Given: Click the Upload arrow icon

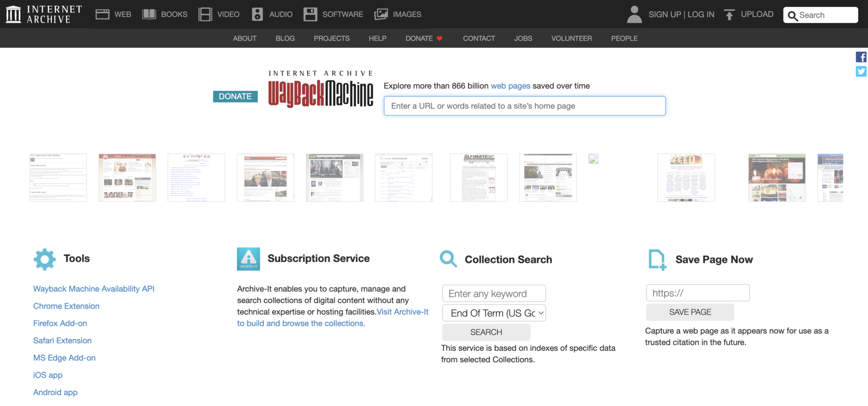Looking at the screenshot, I should [x=729, y=15].
